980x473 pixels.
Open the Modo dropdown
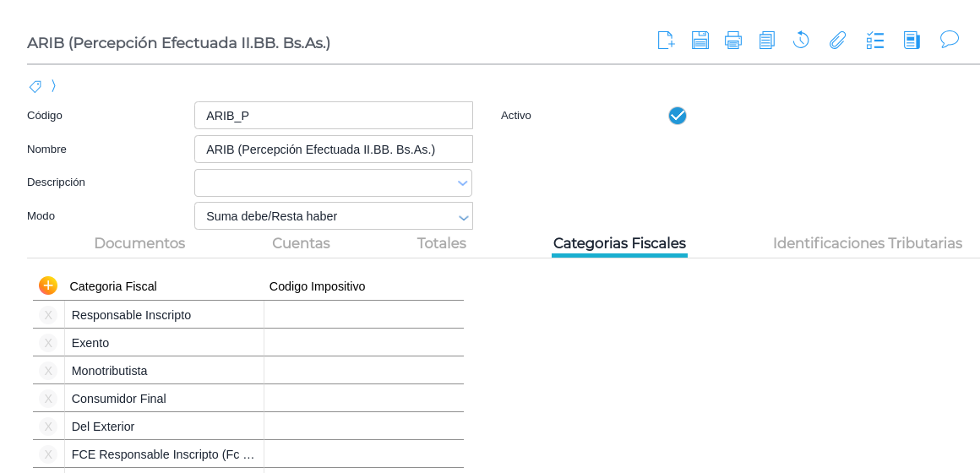[463, 217]
